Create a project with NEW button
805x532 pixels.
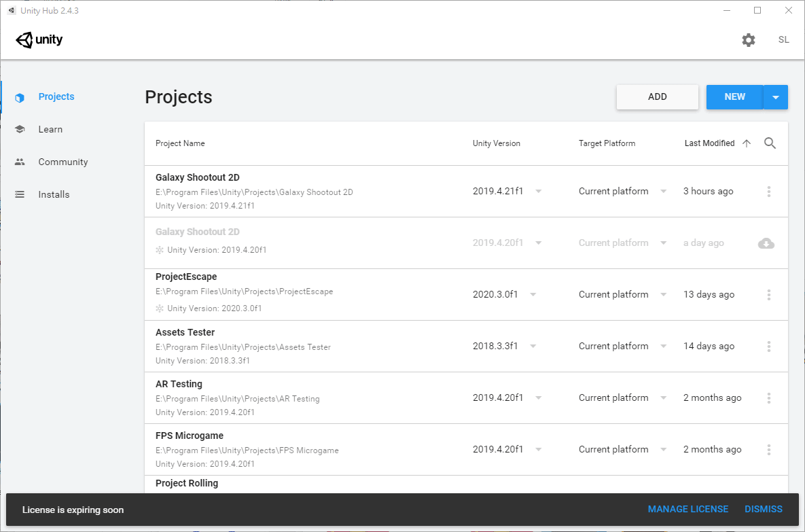(x=734, y=97)
